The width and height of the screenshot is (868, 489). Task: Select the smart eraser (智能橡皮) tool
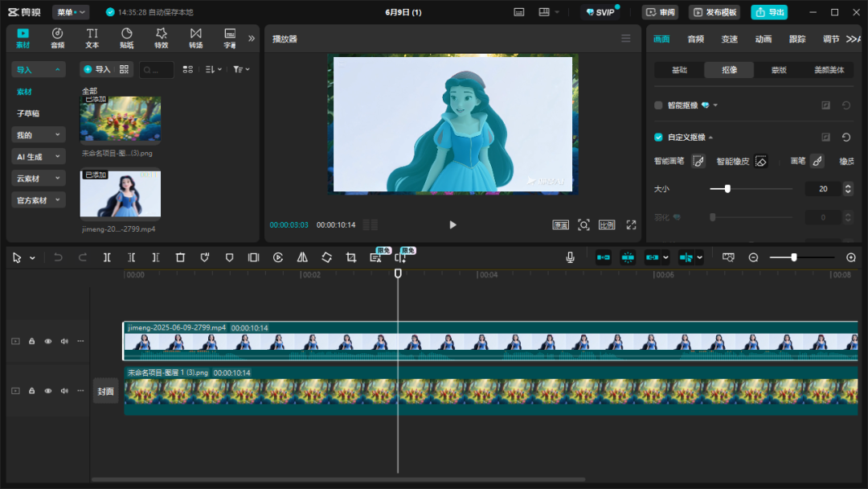click(760, 162)
